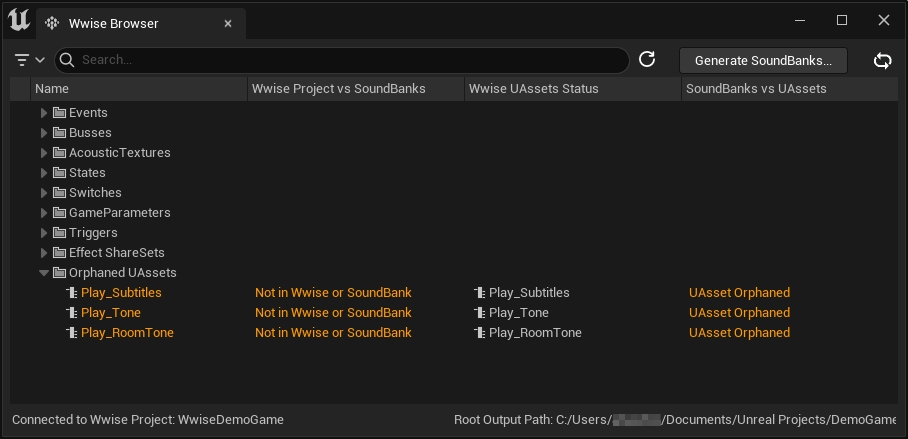
Task: Click the Busses folder icon
Action: [59, 133]
